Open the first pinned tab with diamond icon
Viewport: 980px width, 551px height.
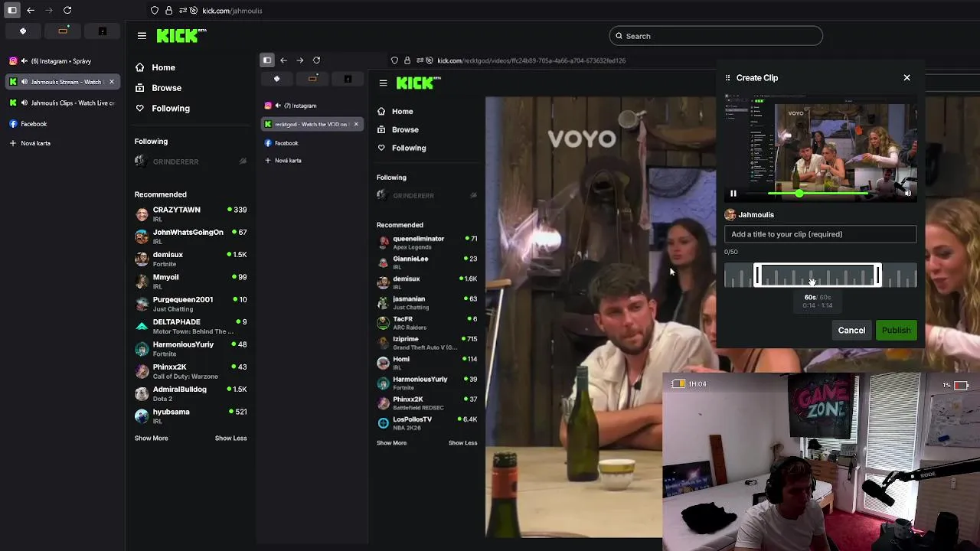click(23, 31)
